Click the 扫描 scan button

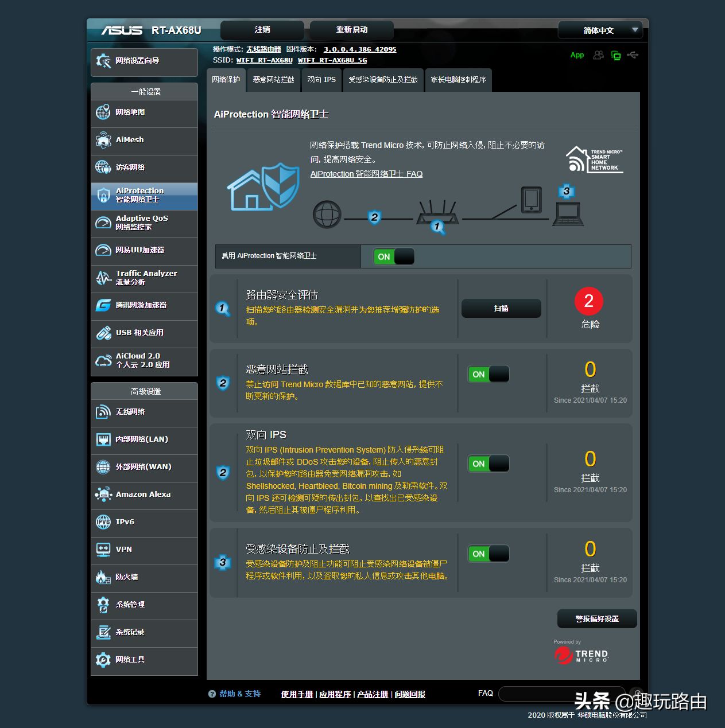(501, 309)
